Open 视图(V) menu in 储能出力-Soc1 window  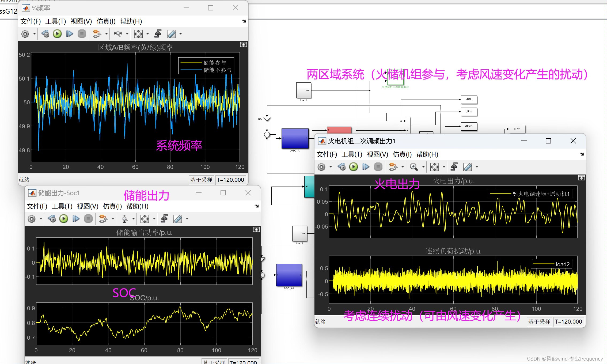(x=88, y=206)
